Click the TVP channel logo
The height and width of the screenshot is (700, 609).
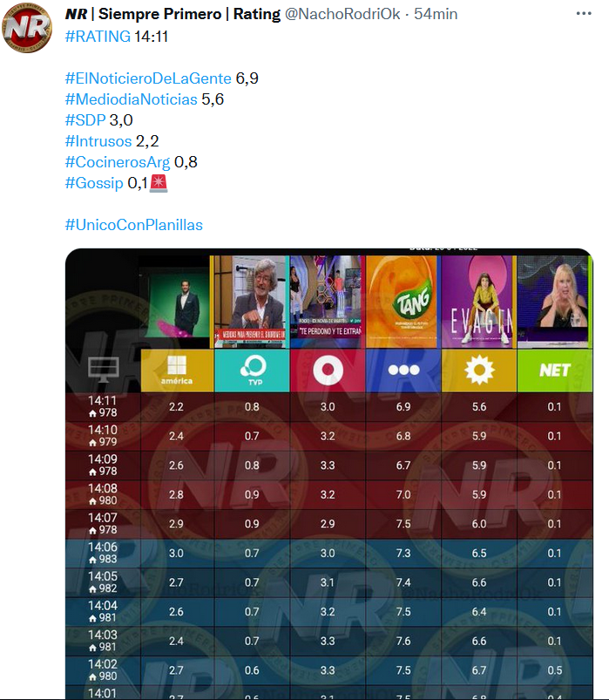[x=252, y=370]
